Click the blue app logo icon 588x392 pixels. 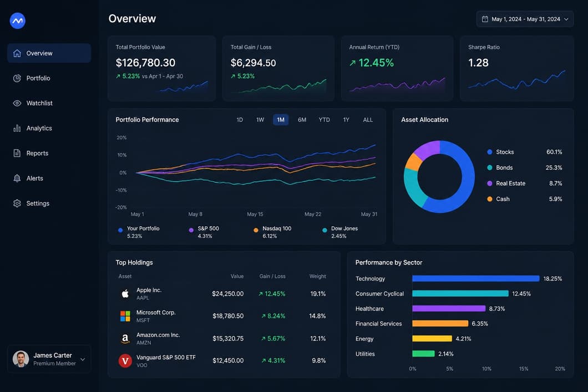tap(17, 21)
